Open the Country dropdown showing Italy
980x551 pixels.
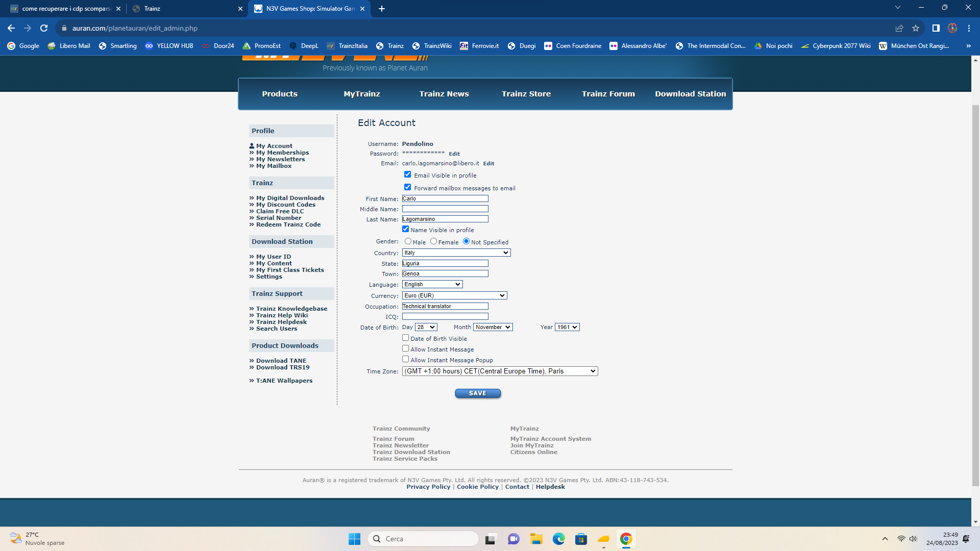tap(456, 253)
